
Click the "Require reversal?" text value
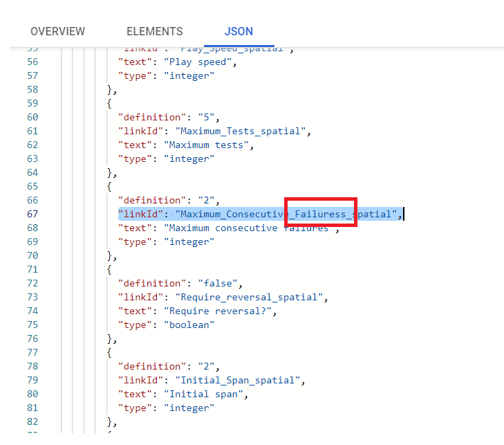tap(218, 311)
